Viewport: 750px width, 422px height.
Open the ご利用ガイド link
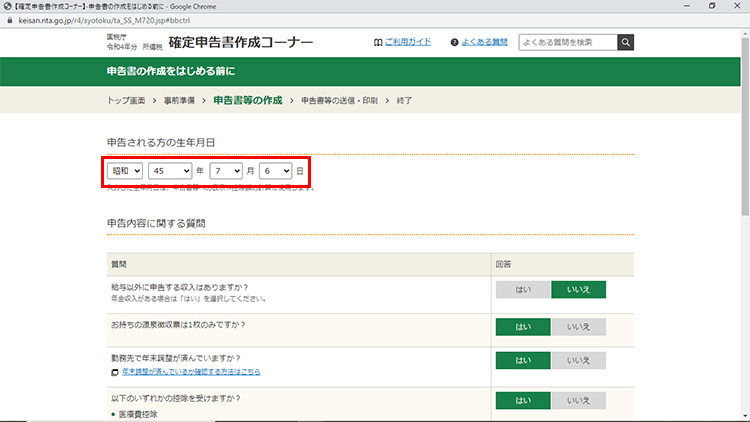408,43
